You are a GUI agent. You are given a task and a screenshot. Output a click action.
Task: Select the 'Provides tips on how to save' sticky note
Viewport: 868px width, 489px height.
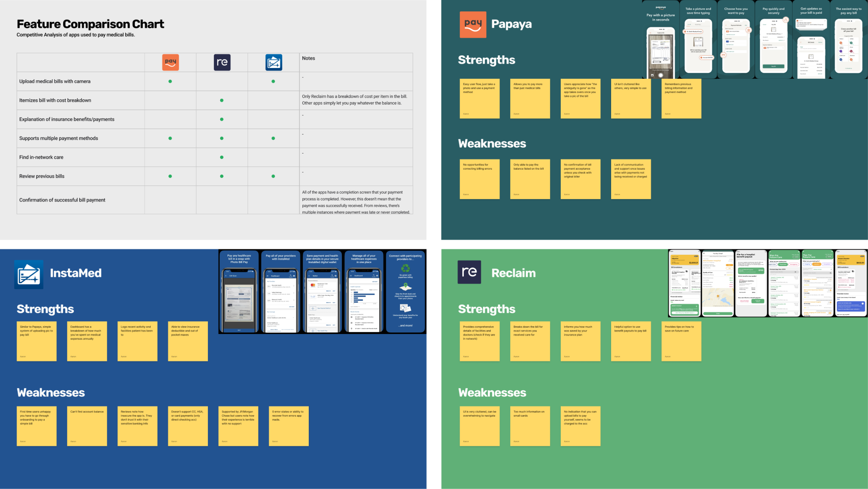pos(681,341)
